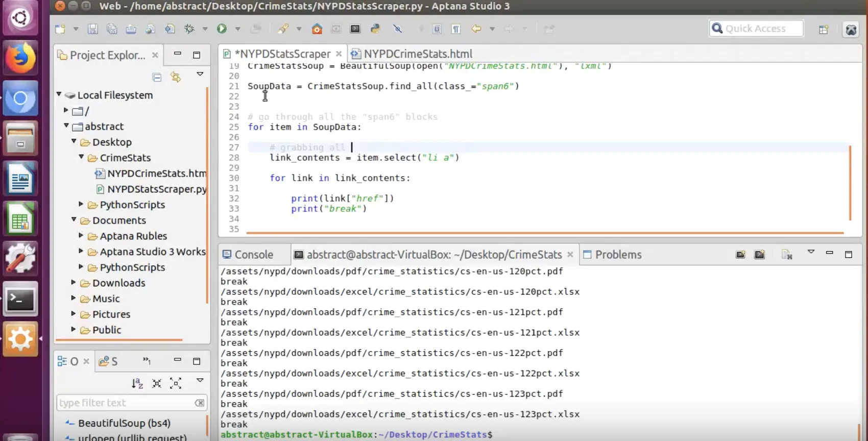Open the Aptana Studio home icon
This screenshot has height=441, width=868.
click(x=317, y=29)
